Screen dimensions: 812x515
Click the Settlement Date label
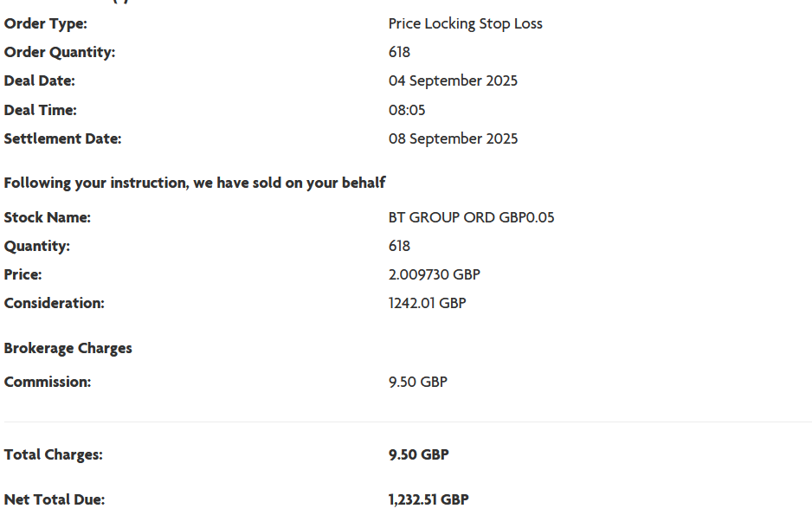(62, 138)
